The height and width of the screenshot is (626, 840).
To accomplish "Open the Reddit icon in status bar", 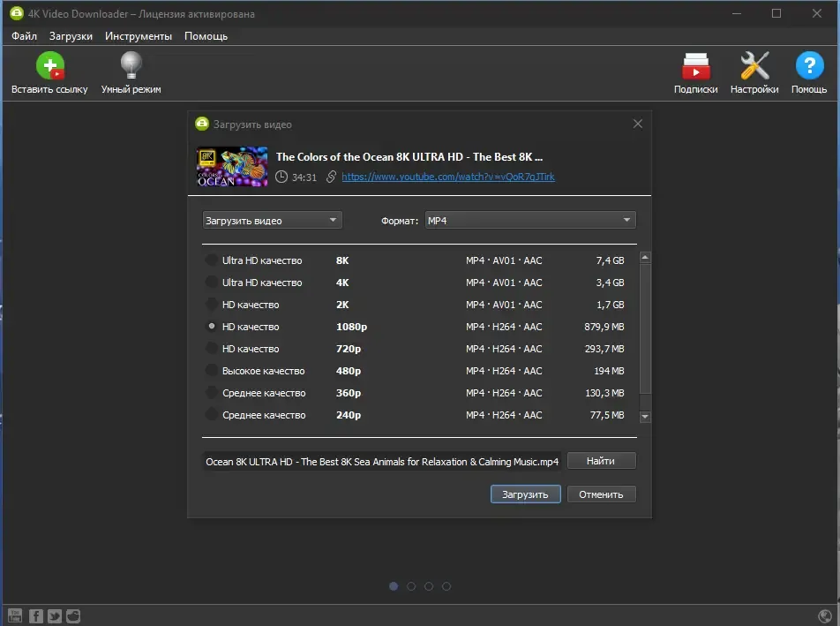I will 73,615.
